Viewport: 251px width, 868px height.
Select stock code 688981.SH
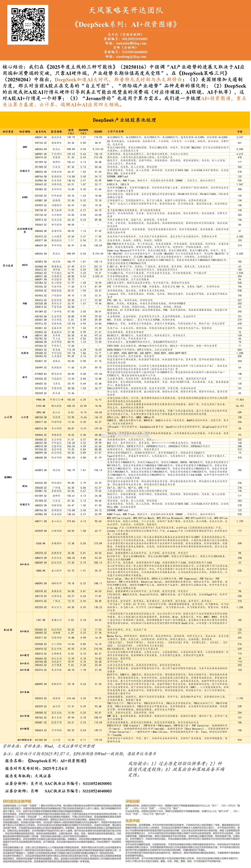tap(41, 154)
